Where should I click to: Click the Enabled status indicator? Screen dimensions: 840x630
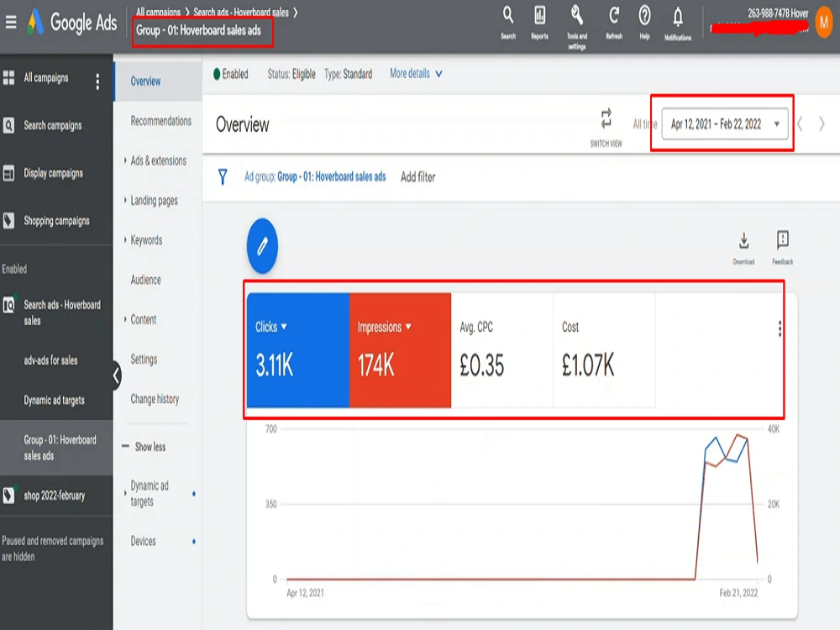(231, 74)
